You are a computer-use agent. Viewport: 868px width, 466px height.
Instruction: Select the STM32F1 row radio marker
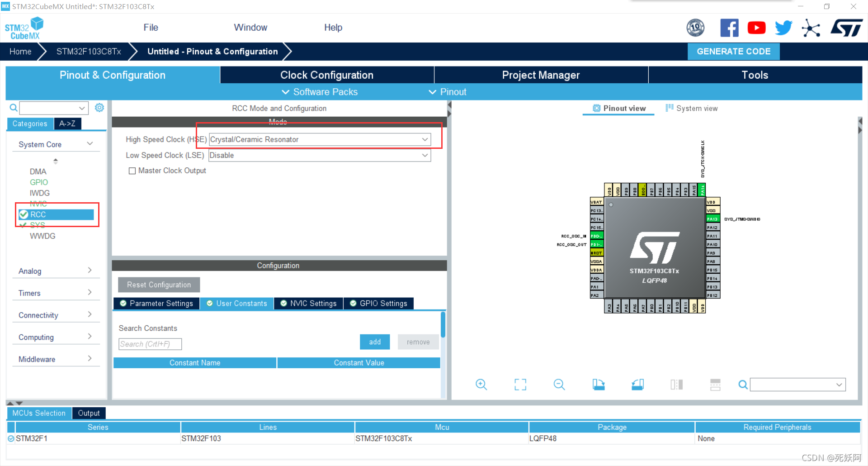(x=11, y=438)
